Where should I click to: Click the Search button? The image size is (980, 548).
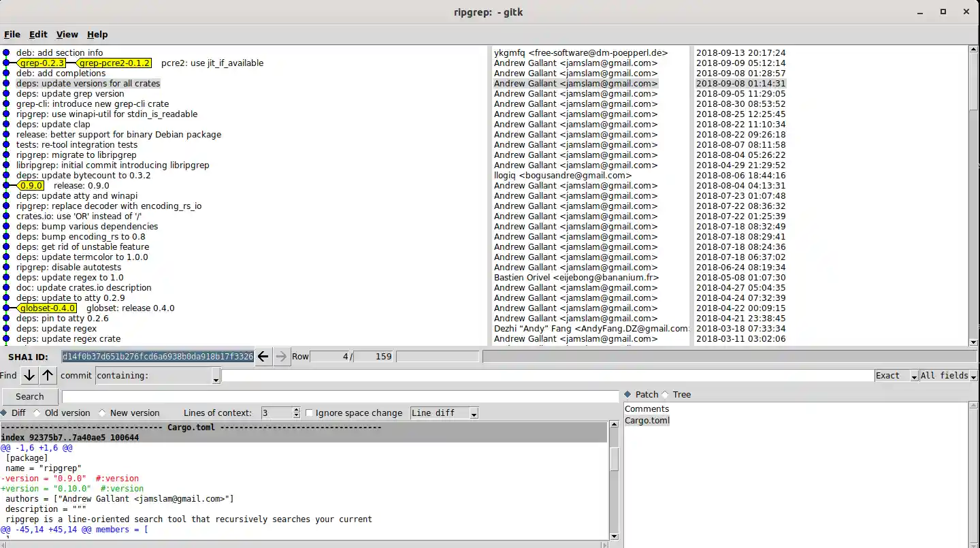(30, 397)
